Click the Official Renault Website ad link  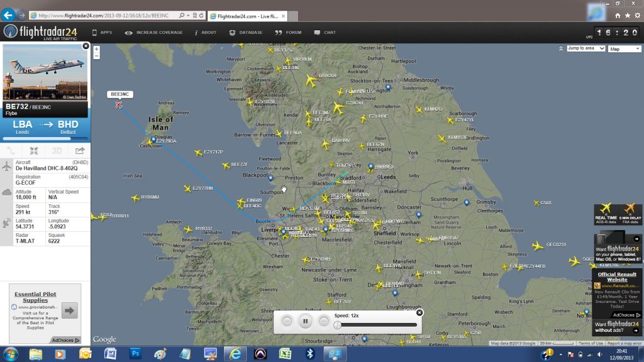click(x=617, y=277)
